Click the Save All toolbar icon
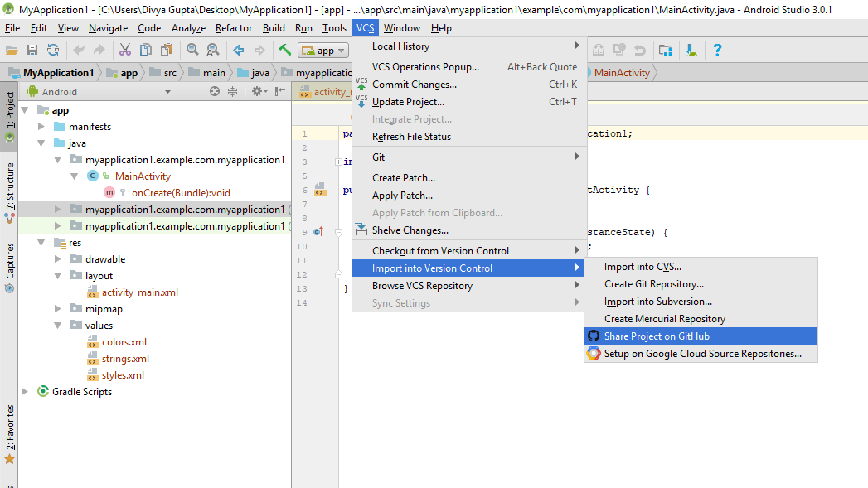 tap(32, 51)
